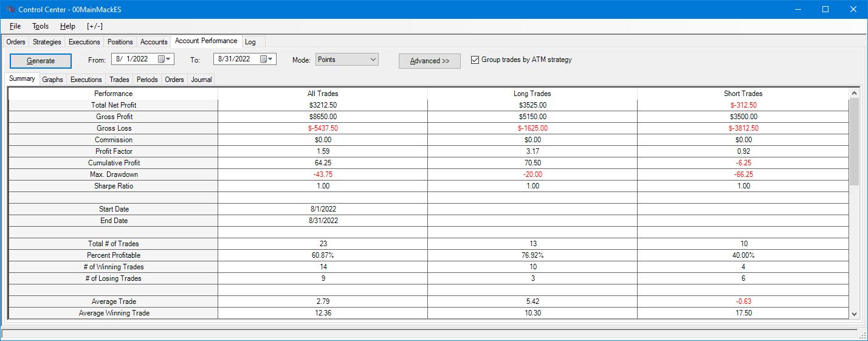Switch to the main Executions tab
Screen dimensions: 868x341
[x=84, y=42]
